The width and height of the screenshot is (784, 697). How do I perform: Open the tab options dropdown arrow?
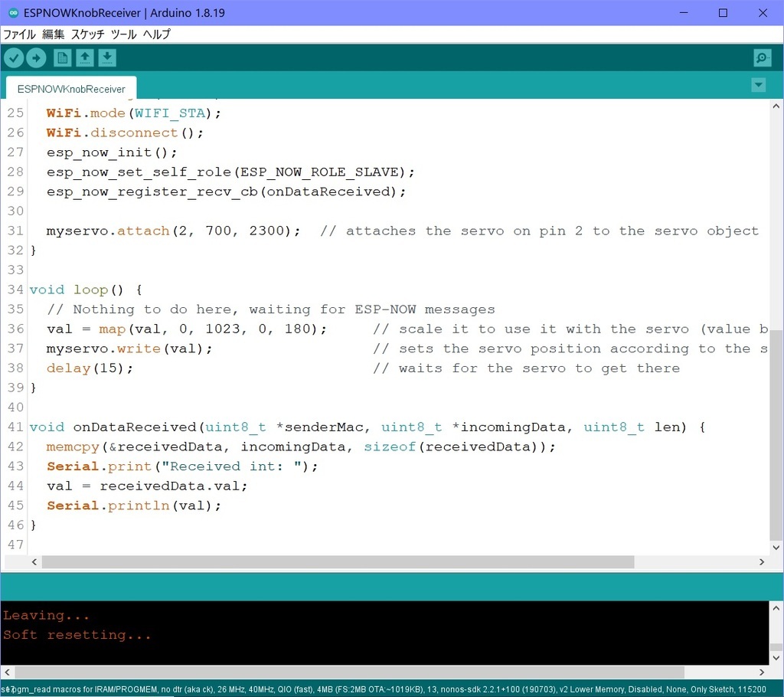pyautogui.click(x=758, y=85)
